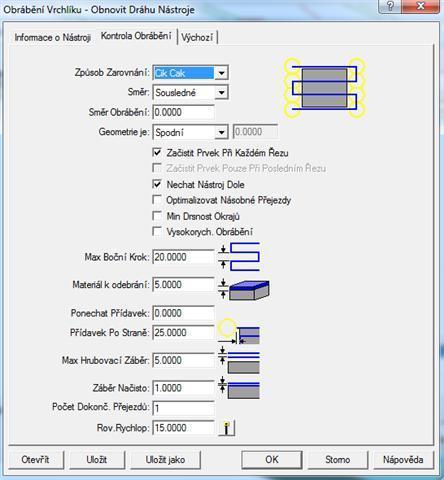Click the Max Boční Krok stepover illustration

(x=239, y=257)
